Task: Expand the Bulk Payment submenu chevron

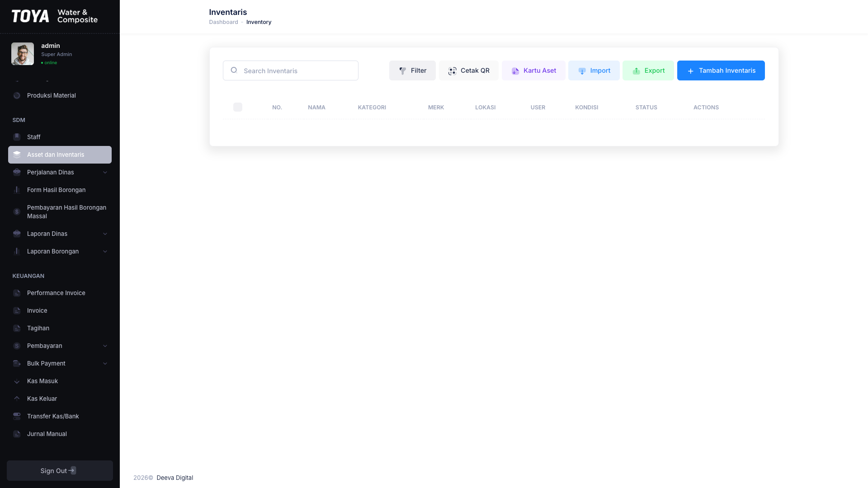Action: (105, 363)
